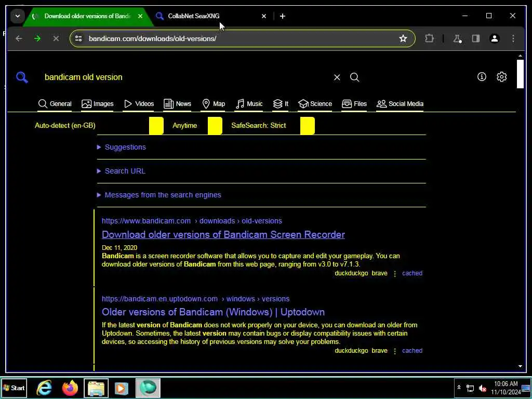Open Older versions of Bandicam Uptodown link
Image resolution: width=532 pixels, height=399 pixels.
point(213,312)
